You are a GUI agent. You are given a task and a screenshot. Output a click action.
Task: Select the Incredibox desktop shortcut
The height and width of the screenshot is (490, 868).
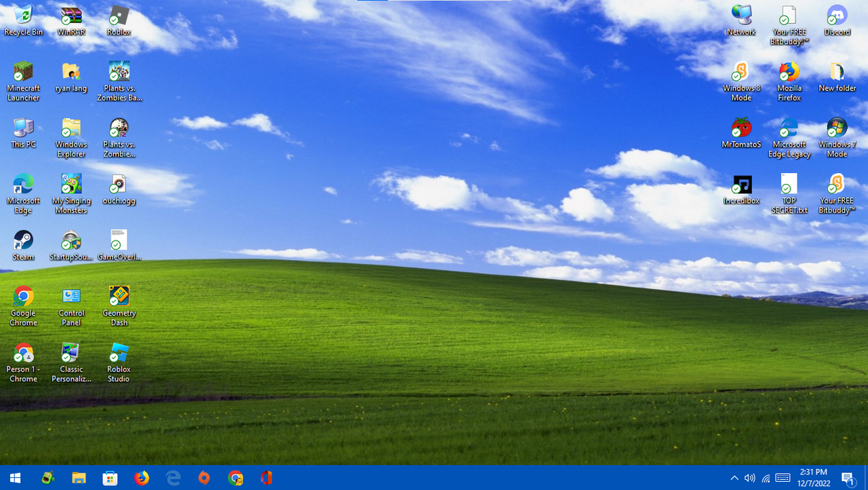tap(741, 189)
